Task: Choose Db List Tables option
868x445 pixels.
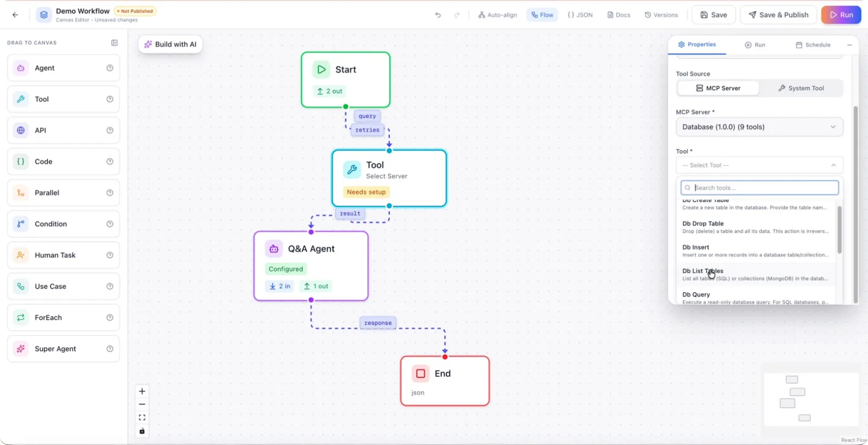Action: 755,274
